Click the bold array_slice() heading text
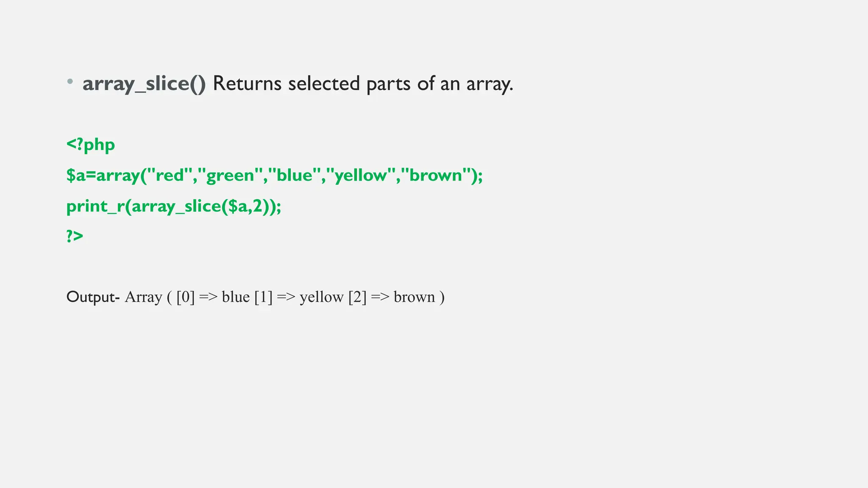868x488 pixels. [144, 83]
